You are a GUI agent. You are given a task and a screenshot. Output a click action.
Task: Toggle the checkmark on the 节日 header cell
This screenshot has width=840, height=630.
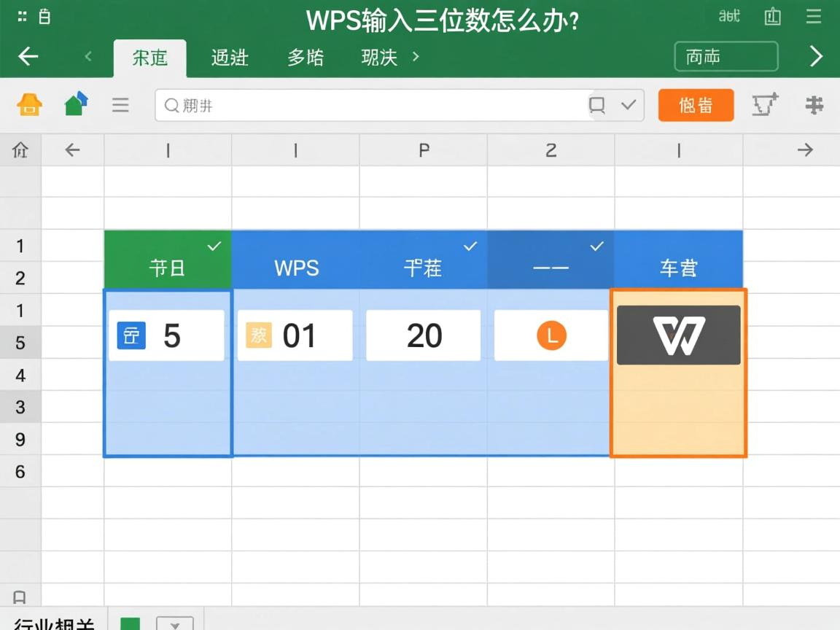pyautogui.click(x=214, y=246)
